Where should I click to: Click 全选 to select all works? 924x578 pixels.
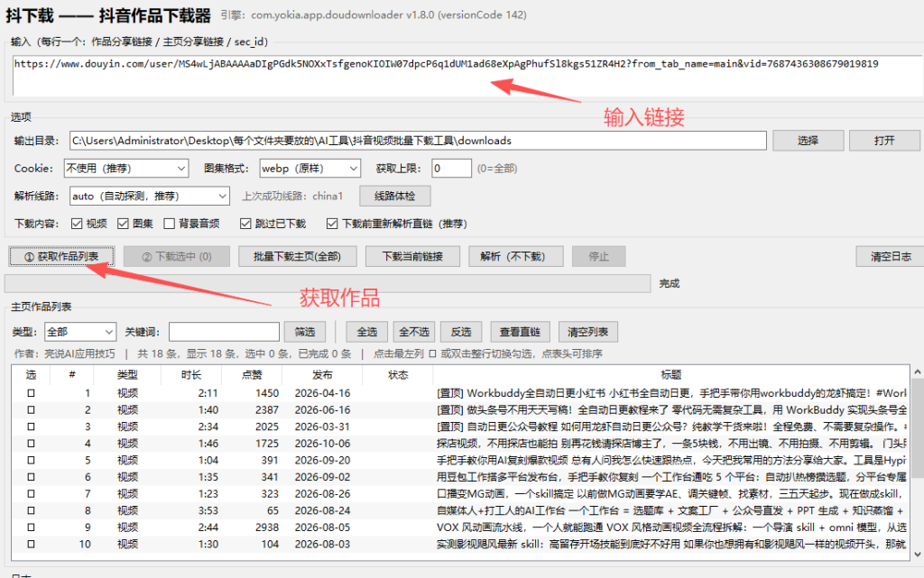[x=366, y=332]
